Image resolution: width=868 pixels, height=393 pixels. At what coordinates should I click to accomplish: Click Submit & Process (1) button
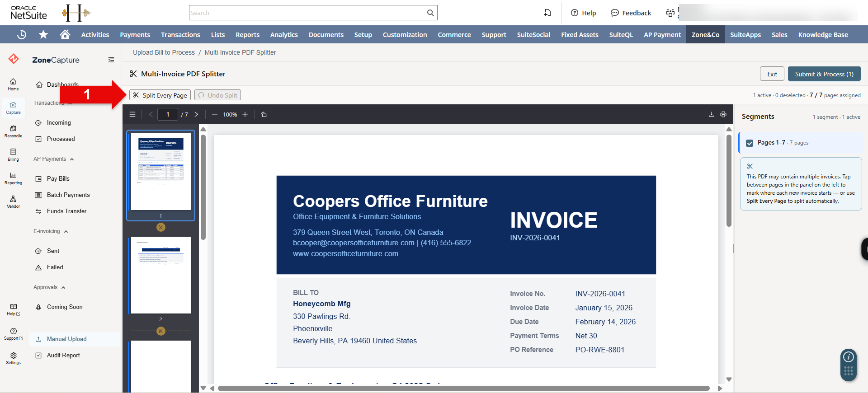tap(824, 74)
